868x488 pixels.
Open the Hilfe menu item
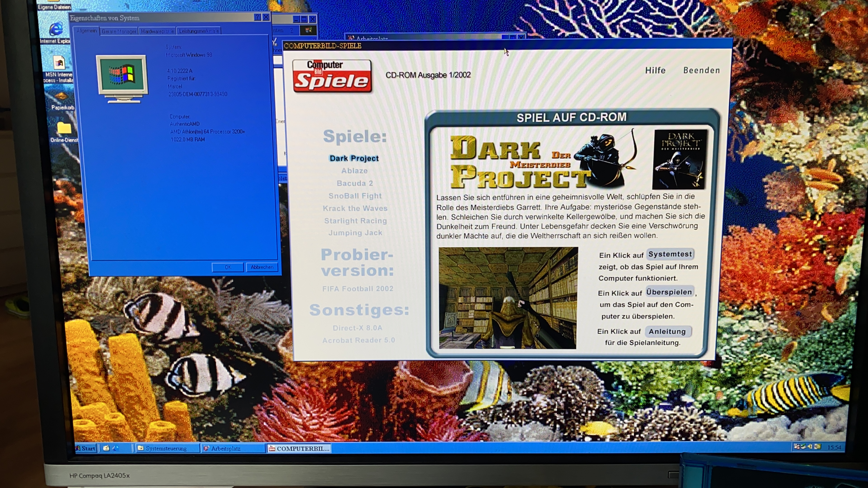pos(655,70)
